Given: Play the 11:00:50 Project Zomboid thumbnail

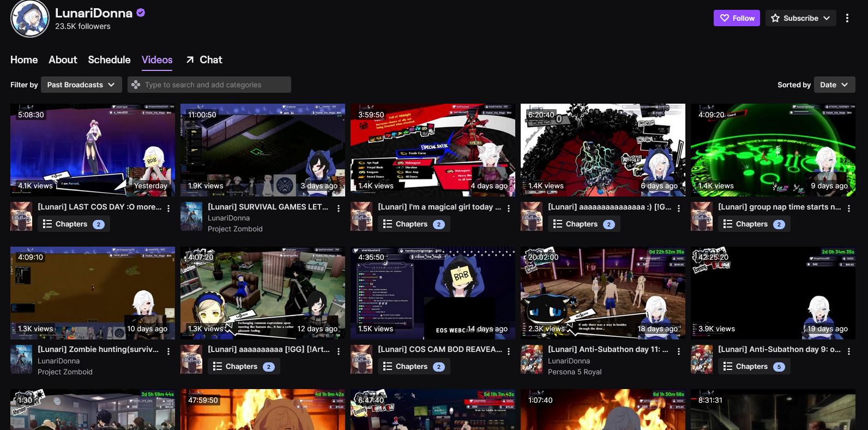Looking at the screenshot, I should (263, 150).
